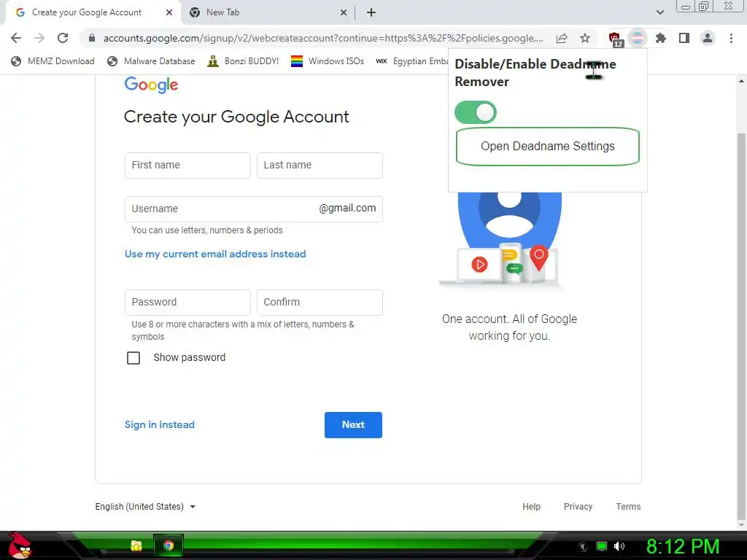This screenshot has height=560, width=747.
Task: Close the New Tab tab
Action: coord(344,12)
